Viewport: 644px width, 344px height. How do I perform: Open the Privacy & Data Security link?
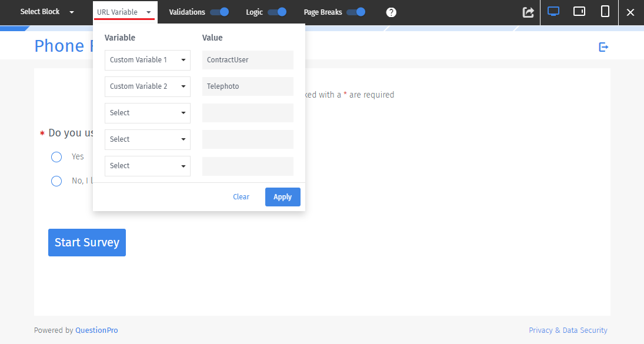pyautogui.click(x=568, y=330)
